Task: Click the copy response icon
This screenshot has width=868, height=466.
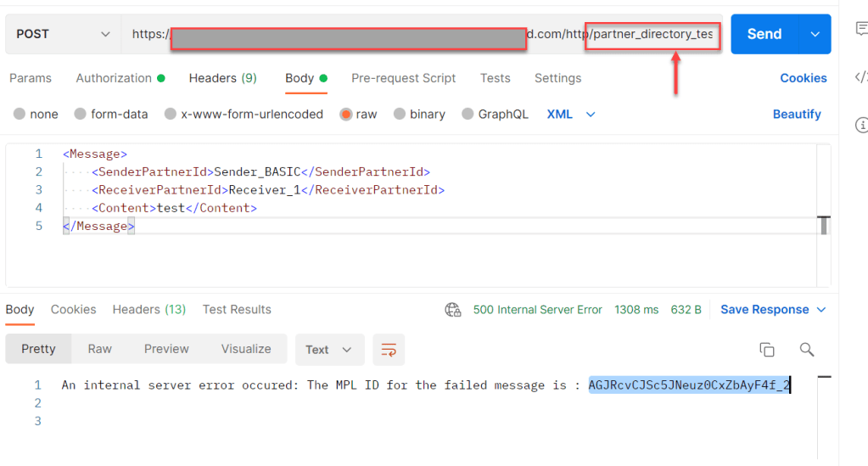Action: pyautogui.click(x=766, y=350)
